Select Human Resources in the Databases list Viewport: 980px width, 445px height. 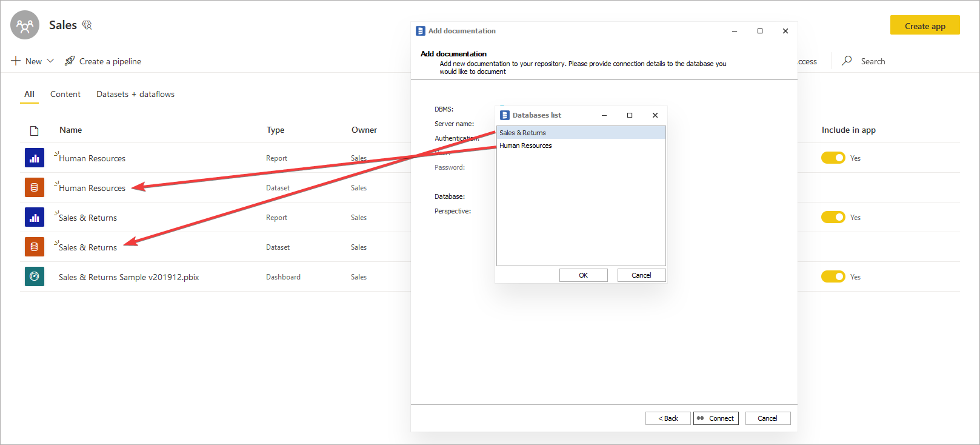click(x=525, y=146)
